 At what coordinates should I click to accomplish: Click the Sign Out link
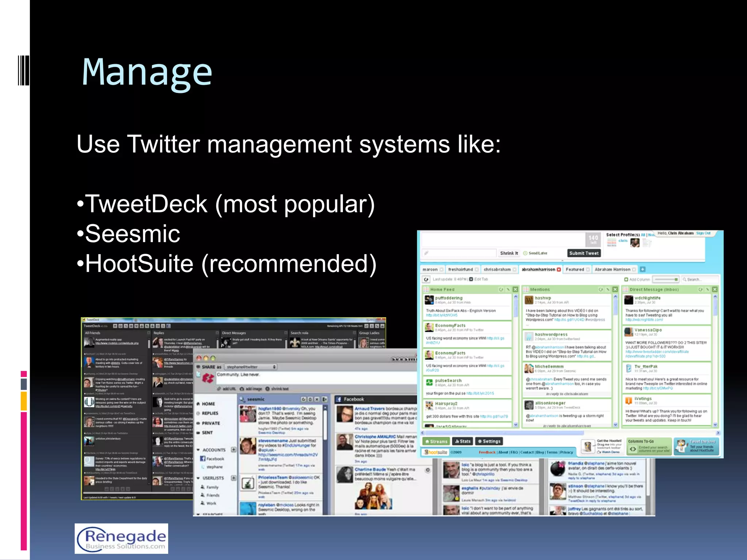[x=703, y=233]
